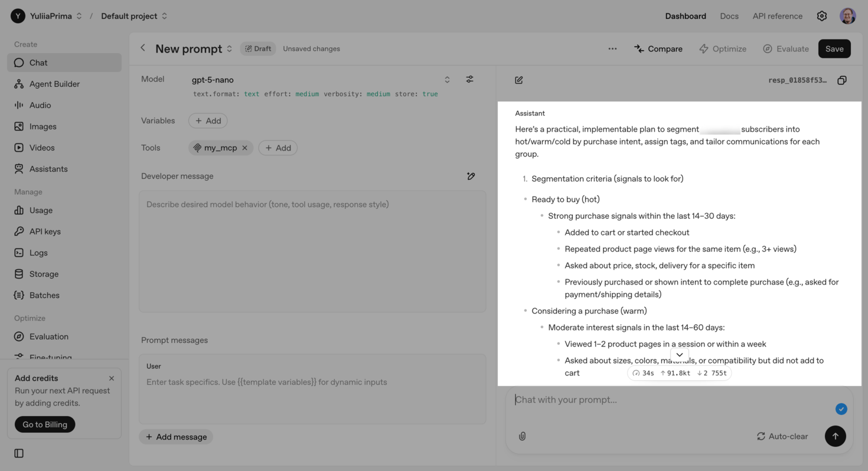Click the Save button

[x=834, y=49]
